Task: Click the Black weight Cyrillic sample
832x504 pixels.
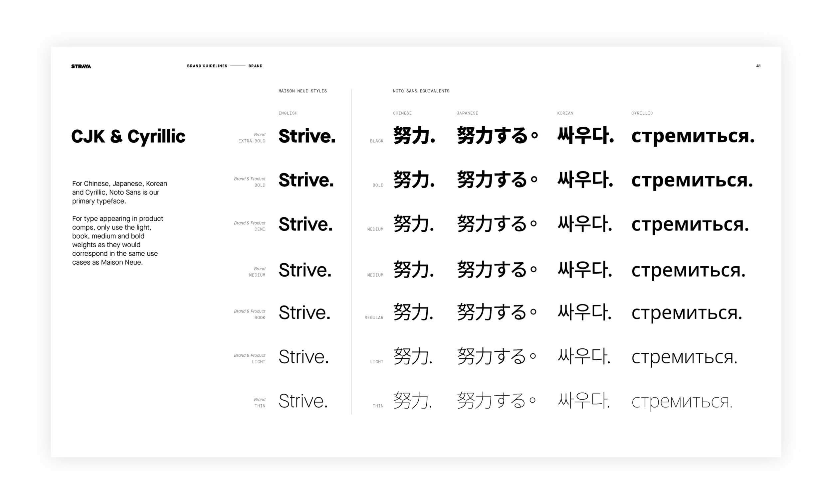Action: pyautogui.click(x=693, y=137)
